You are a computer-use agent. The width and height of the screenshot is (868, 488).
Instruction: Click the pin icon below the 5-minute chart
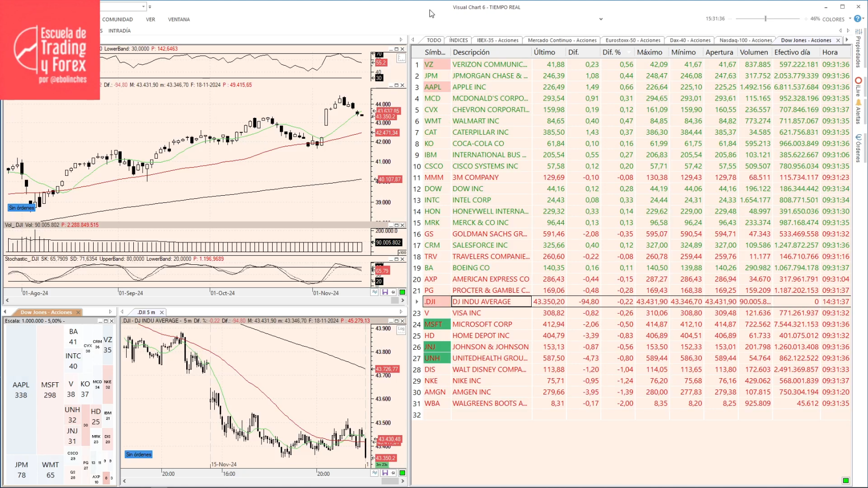(x=393, y=473)
